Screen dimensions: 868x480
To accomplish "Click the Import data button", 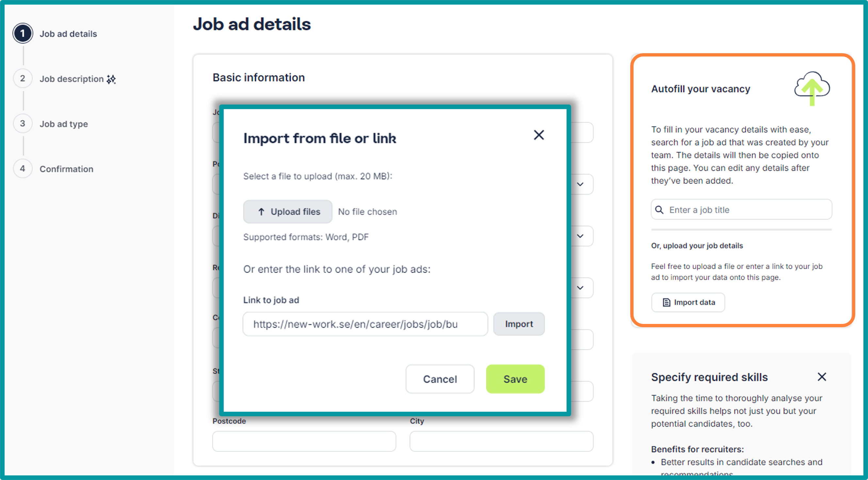I will coord(688,302).
